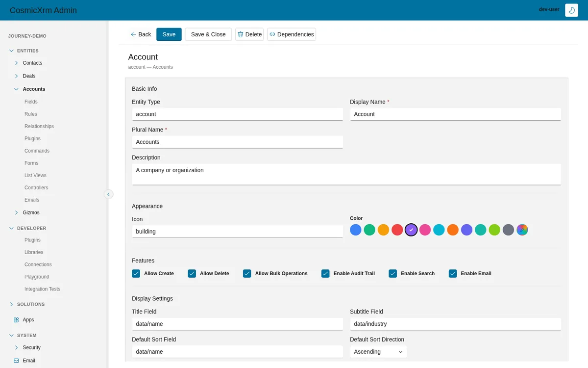
Task: Click the Icon input field
Action: click(237, 232)
